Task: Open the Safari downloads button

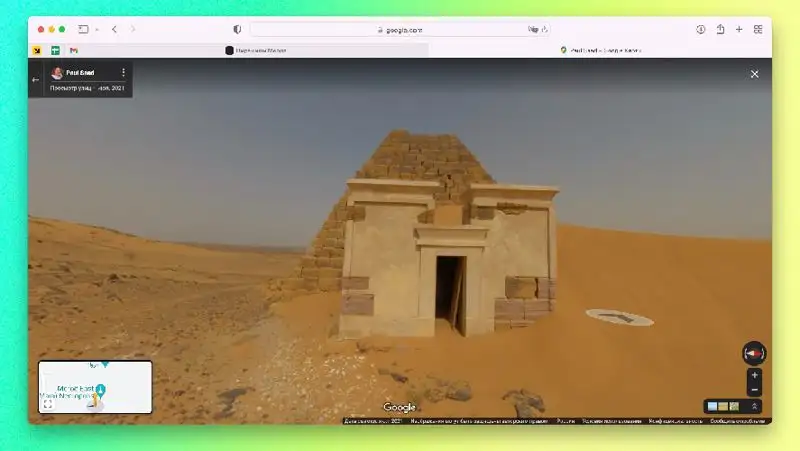Action: coord(701,30)
